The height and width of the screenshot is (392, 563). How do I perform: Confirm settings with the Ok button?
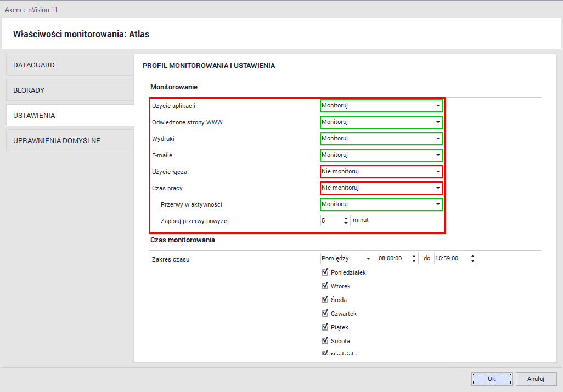point(491,378)
